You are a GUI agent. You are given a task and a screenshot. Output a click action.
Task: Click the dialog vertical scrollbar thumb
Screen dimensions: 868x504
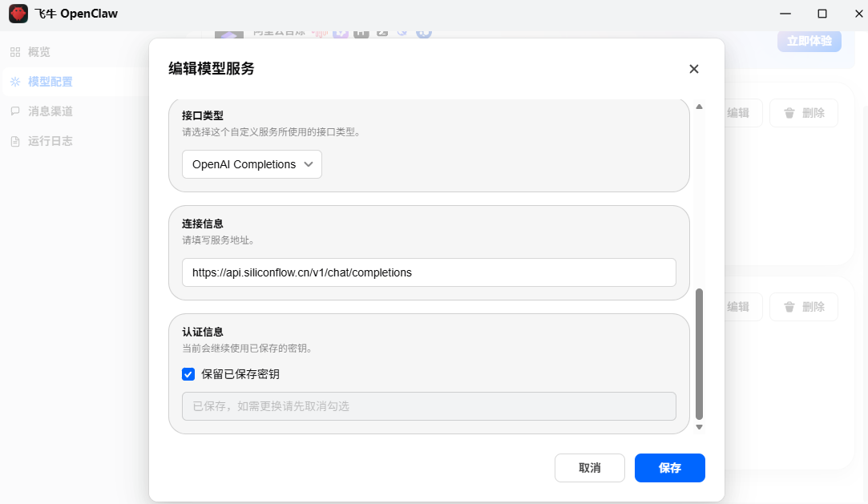(699, 354)
